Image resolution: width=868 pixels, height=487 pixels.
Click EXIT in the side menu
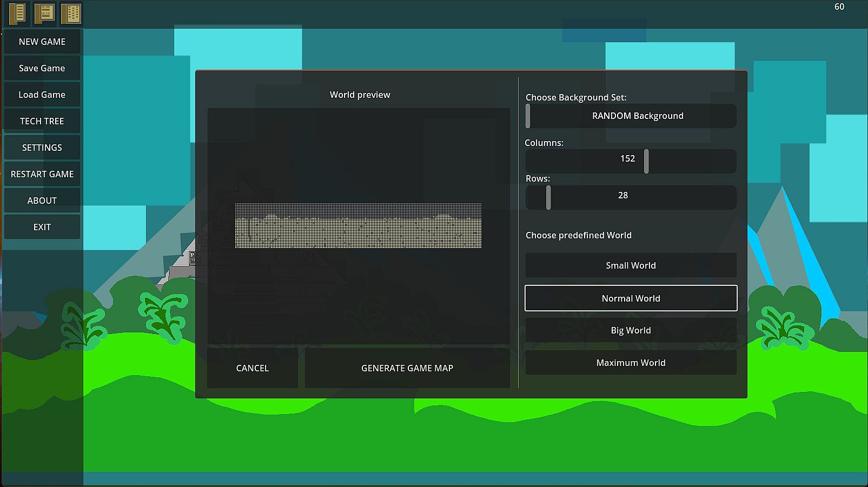coord(42,227)
